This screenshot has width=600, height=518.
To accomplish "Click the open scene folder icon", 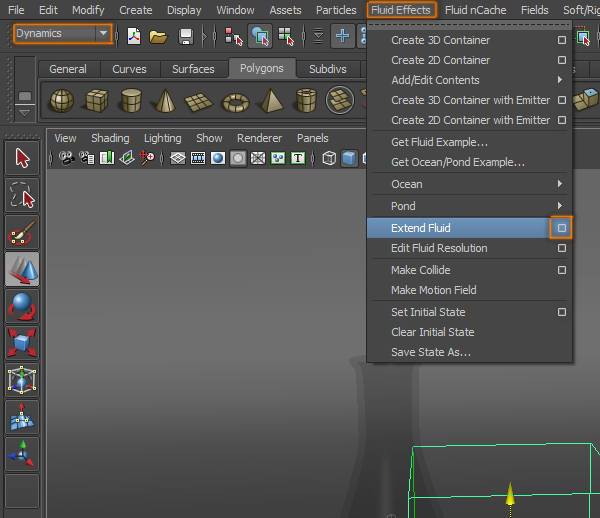I will 158,36.
